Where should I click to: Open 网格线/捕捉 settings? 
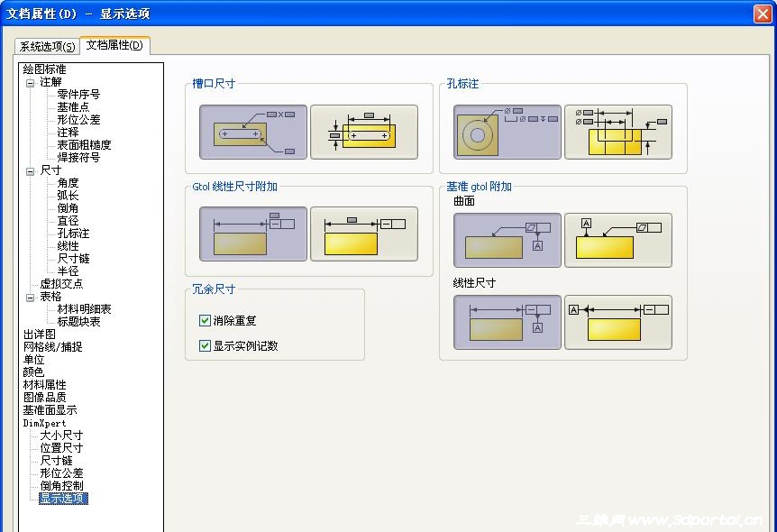coord(52,347)
